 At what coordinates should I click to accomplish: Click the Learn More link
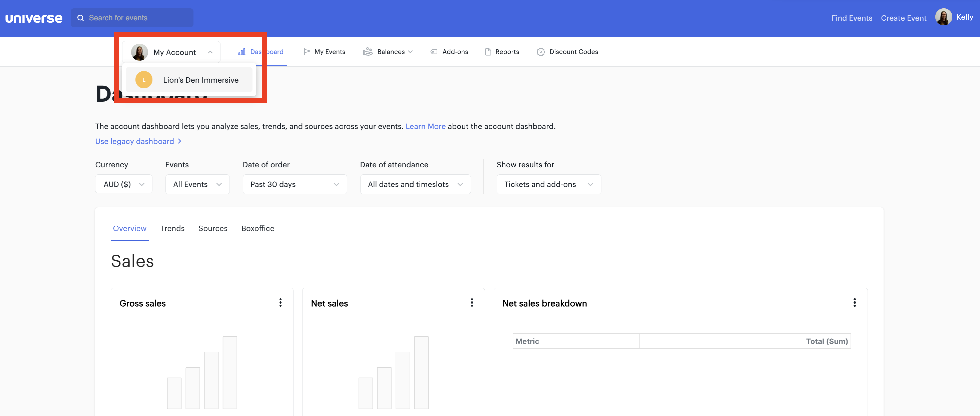click(425, 126)
